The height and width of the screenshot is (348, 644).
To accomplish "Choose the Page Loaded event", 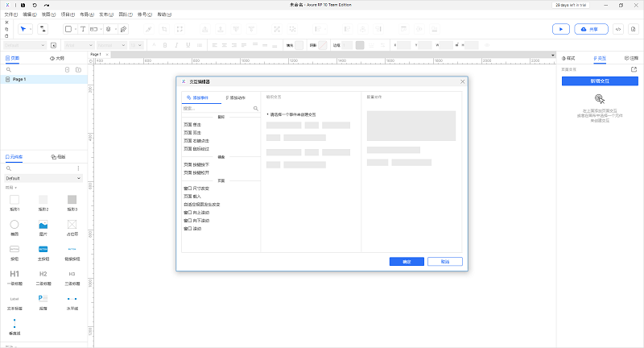I will coord(192,197).
